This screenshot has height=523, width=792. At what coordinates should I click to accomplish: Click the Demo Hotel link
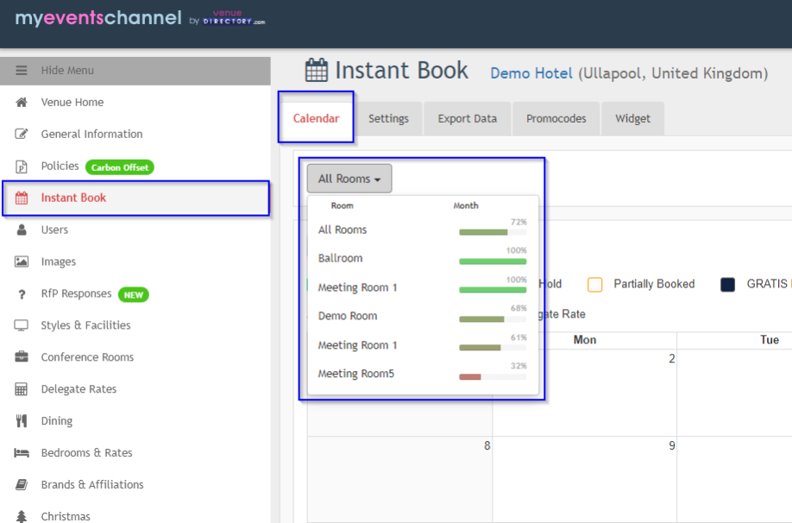(x=531, y=74)
